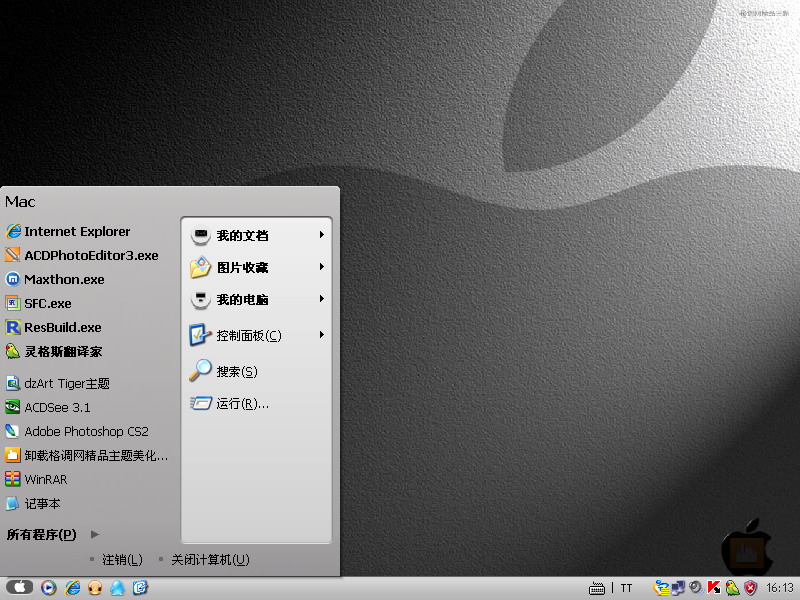Viewport: 800px width, 600px height.
Task: Click the Mac user name header
Action: tap(20, 202)
